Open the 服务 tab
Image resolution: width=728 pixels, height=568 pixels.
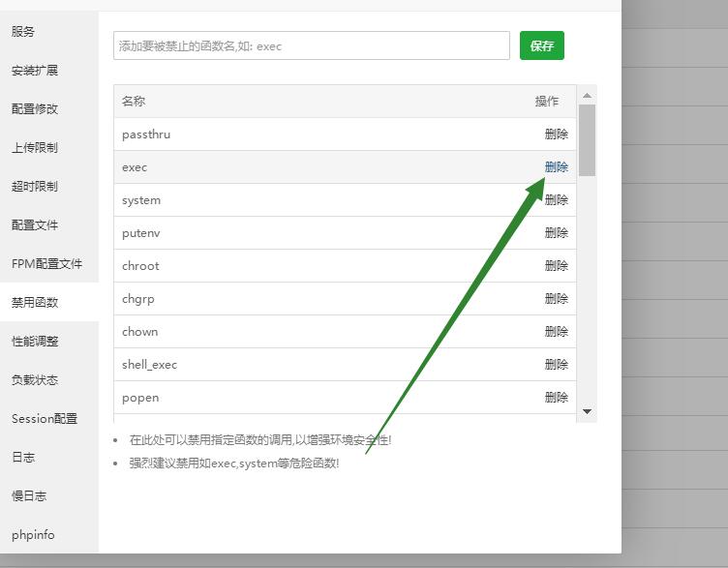coord(23,32)
